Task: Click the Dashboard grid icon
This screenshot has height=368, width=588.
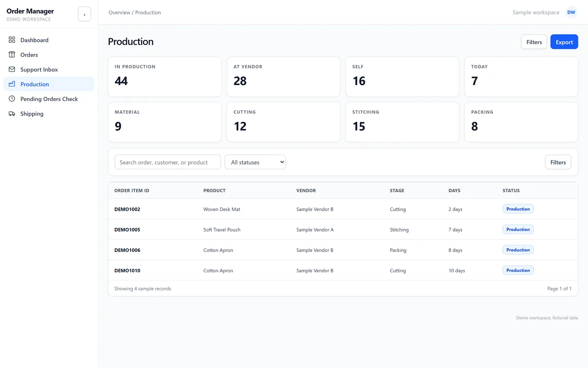Action: (x=12, y=40)
